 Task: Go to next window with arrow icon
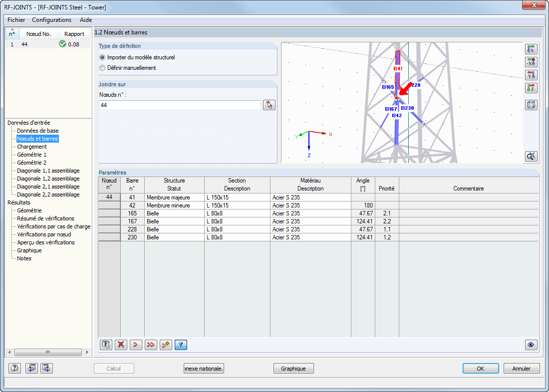(x=46, y=369)
